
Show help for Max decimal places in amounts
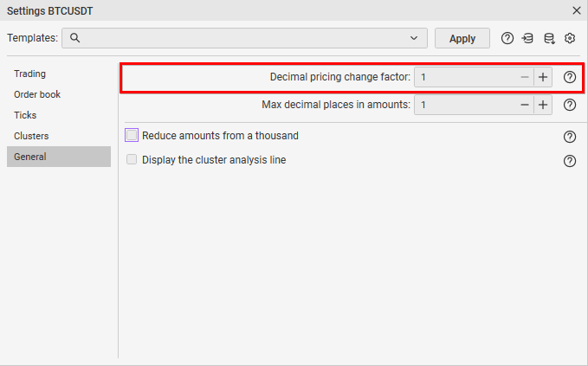[x=570, y=105]
